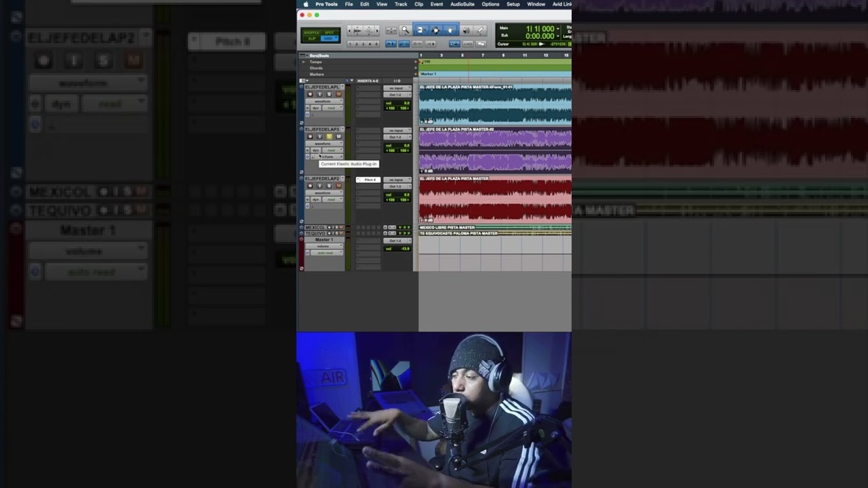The height and width of the screenshot is (488, 868).
Task: Open the Apple menu
Action: 305,4
